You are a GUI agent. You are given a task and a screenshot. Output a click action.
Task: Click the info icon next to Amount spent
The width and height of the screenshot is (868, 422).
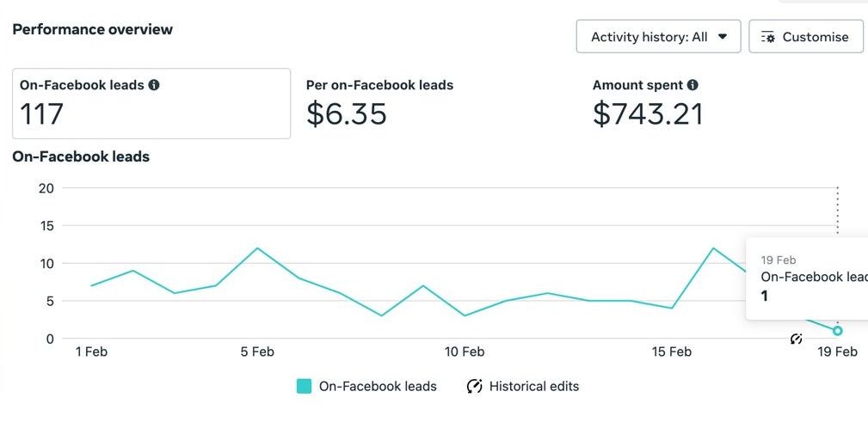point(693,85)
